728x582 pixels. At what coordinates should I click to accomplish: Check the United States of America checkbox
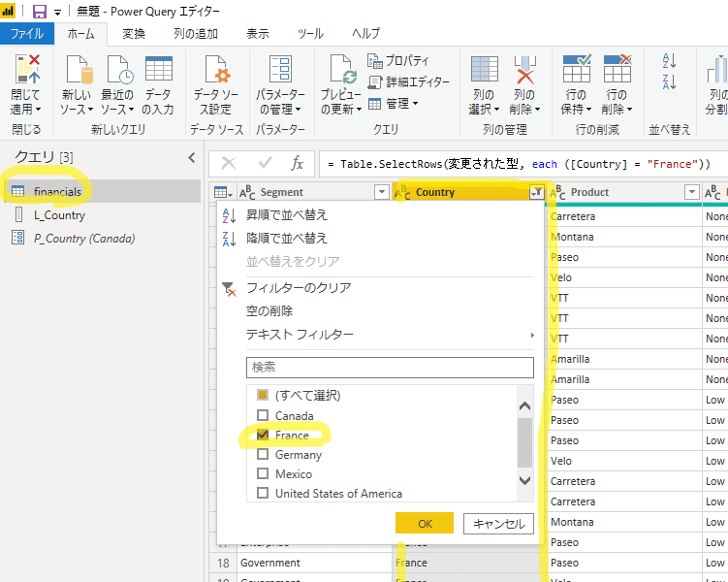263,493
